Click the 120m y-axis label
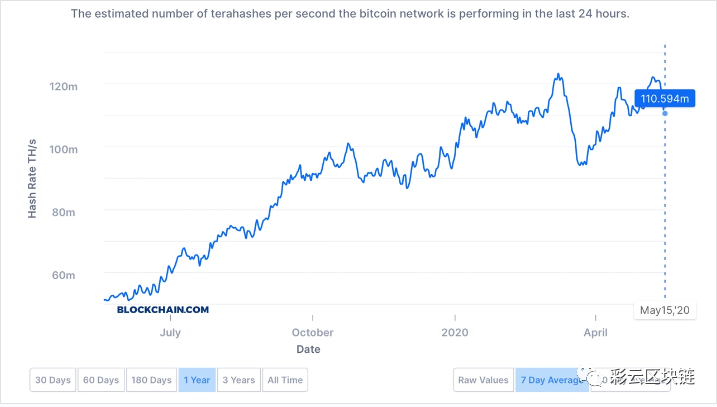This screenshot has width=717, height=407. 63,86
